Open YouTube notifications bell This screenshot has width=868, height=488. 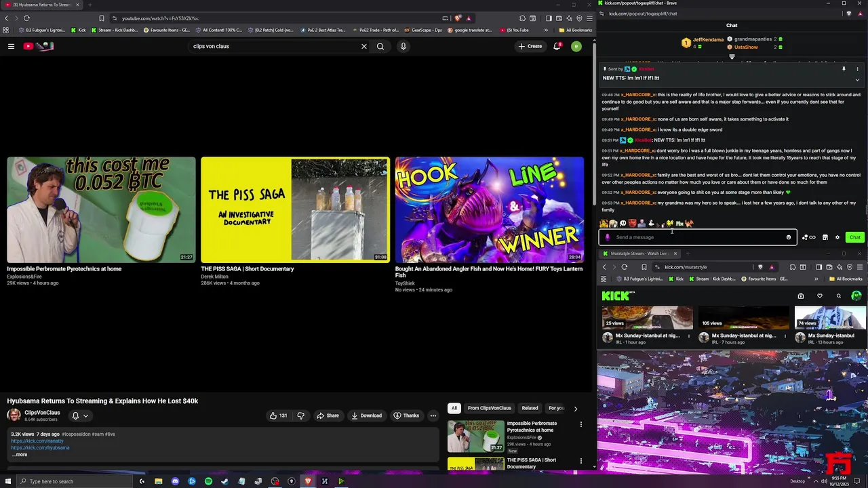tap(557, 46)
